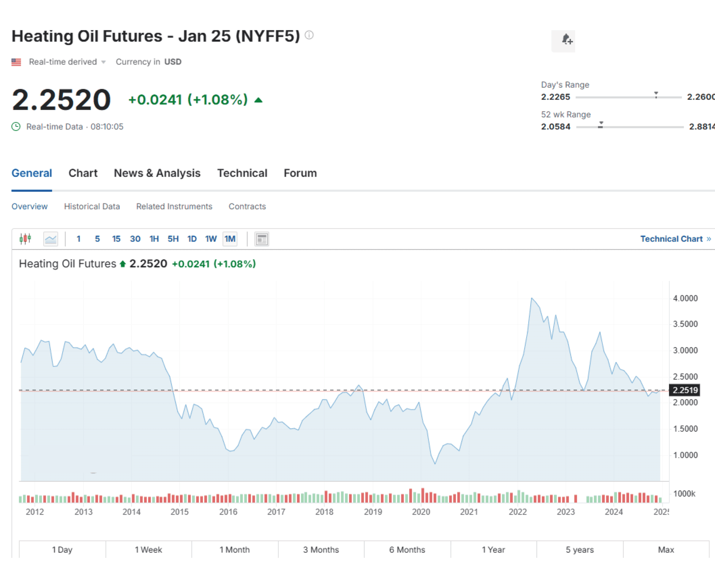Click the info icon next to the title
This screenshot has width=715, height=588.
(308, 35)
